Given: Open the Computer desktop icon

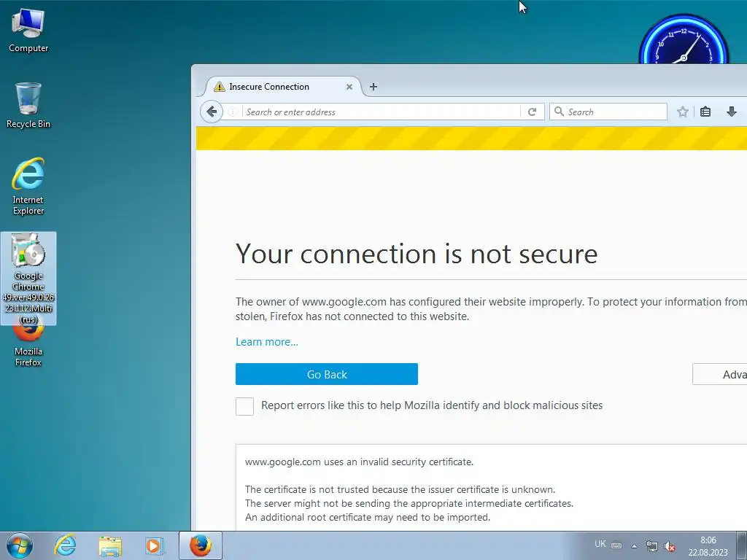Looking at the screenshot, I should 28,31.
